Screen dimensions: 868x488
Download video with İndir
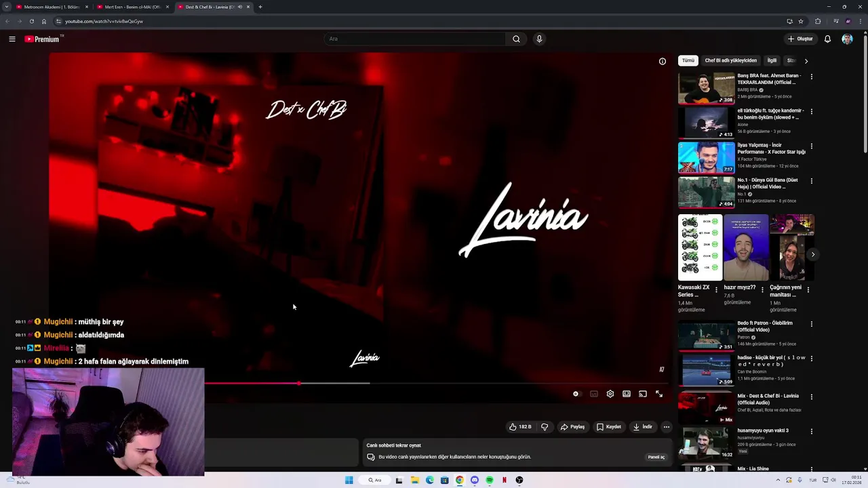point(642,427)
